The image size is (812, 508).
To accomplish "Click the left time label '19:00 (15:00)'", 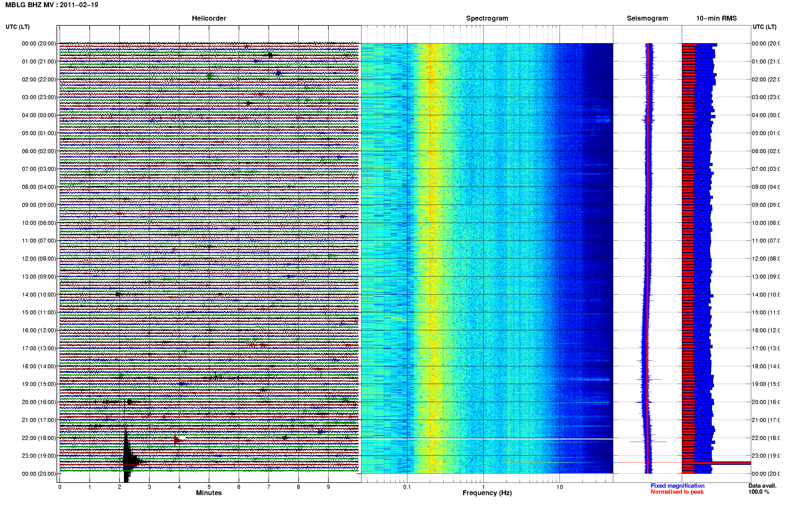I will coord(39,384).
